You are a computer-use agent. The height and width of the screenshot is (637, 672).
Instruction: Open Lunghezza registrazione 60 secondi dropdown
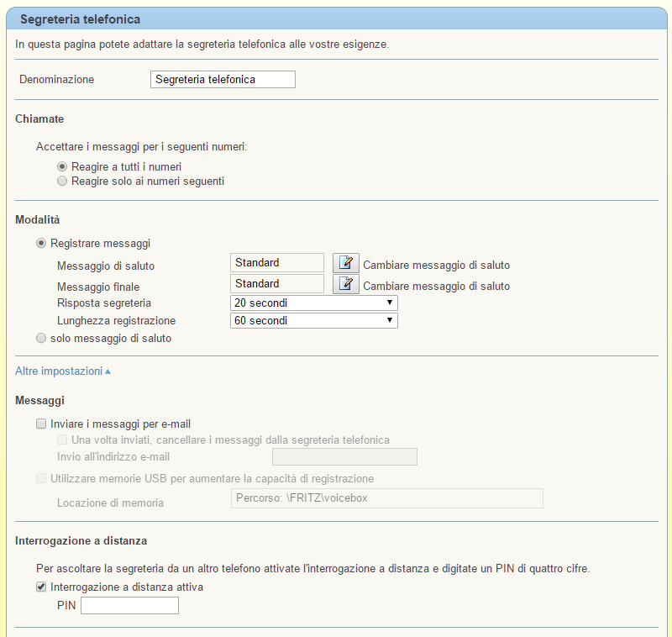313,321
